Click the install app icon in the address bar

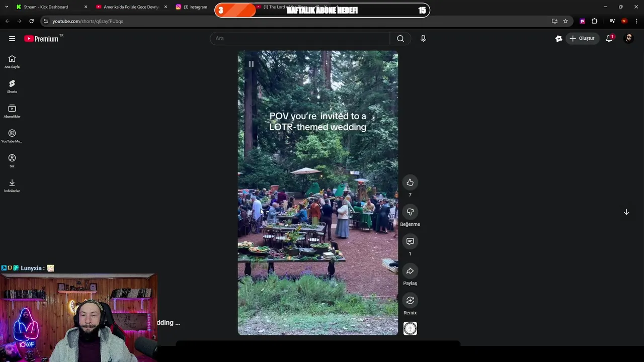pos(554,21)
